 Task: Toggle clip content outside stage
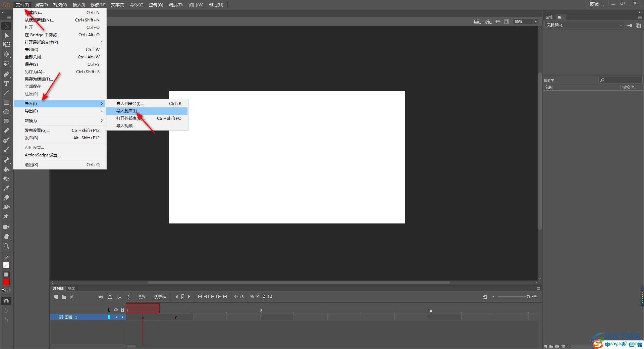[x=506, y=21]
